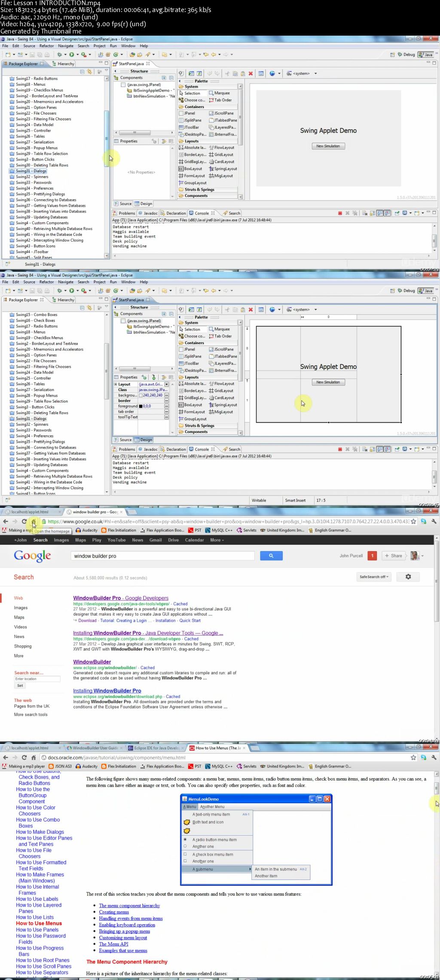Viewport: 440px width, 980px height.
Task: Select the Marquee tool in first Eclipse window palette
Action: click(220, 93)
